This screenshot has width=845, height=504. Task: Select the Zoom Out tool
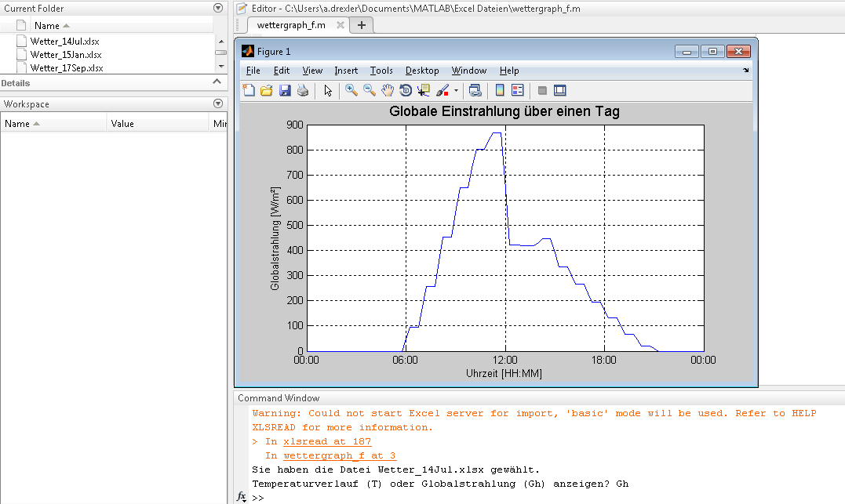369,91
